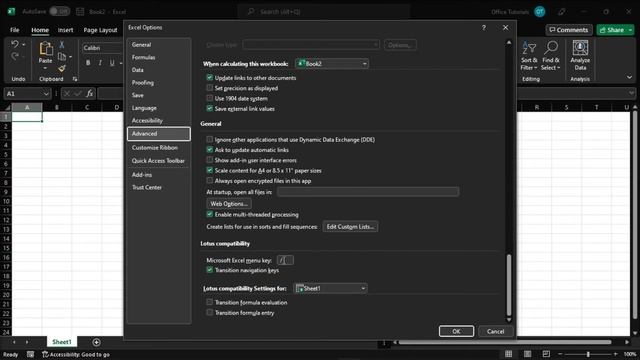Click the Redo icon in the ribbon

tap(15, 56)
